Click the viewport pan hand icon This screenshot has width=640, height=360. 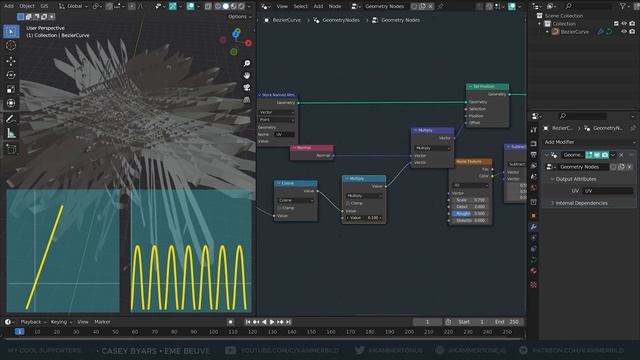click(247, 76)
